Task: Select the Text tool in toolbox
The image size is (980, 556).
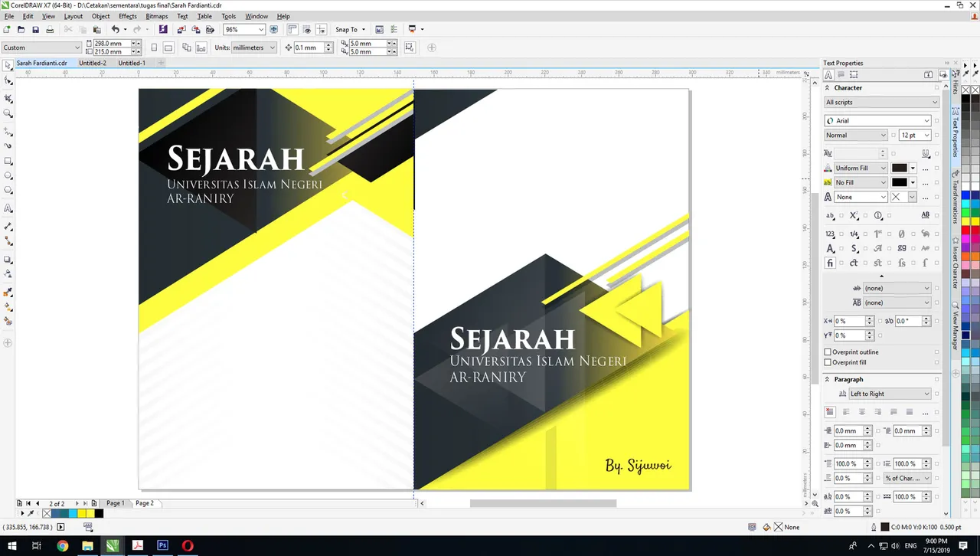Action: pyautogui.click(x=8, y=208)
